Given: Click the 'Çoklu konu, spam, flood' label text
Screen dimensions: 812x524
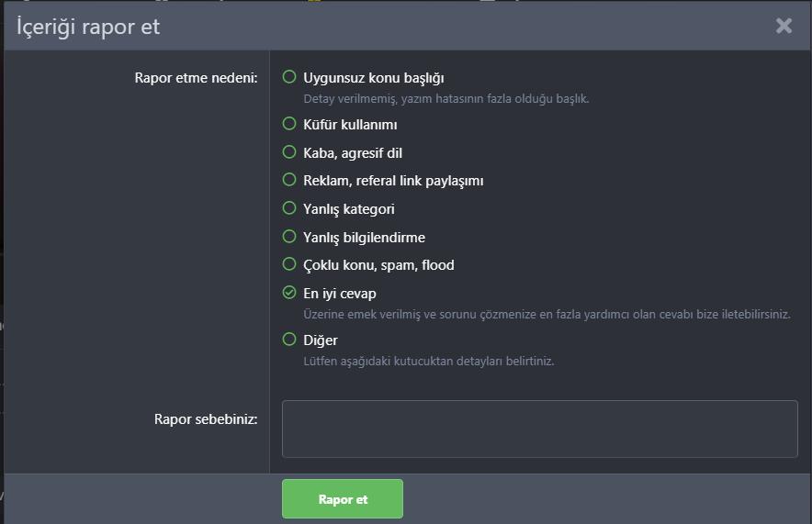Looking at the screenshot, I should 378,265.
